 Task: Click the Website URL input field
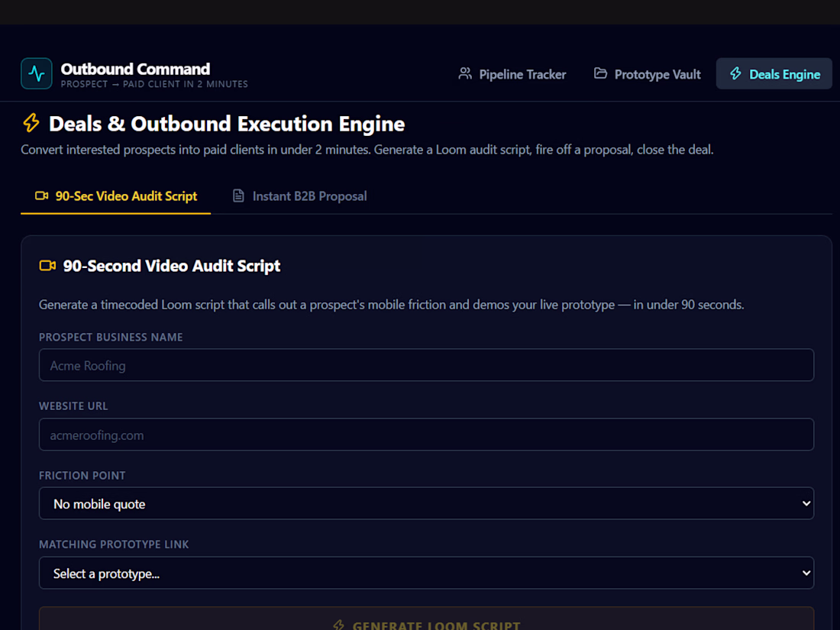pos(426,435)
